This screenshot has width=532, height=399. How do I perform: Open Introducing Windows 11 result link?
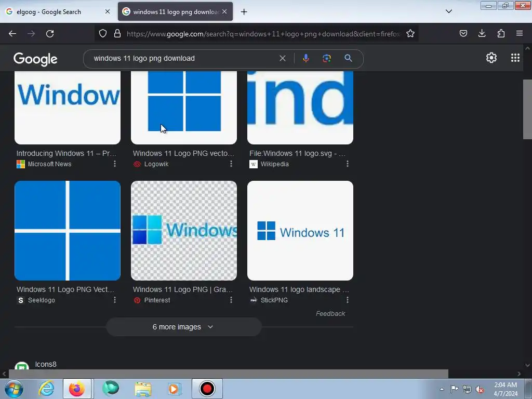[66, 153]
